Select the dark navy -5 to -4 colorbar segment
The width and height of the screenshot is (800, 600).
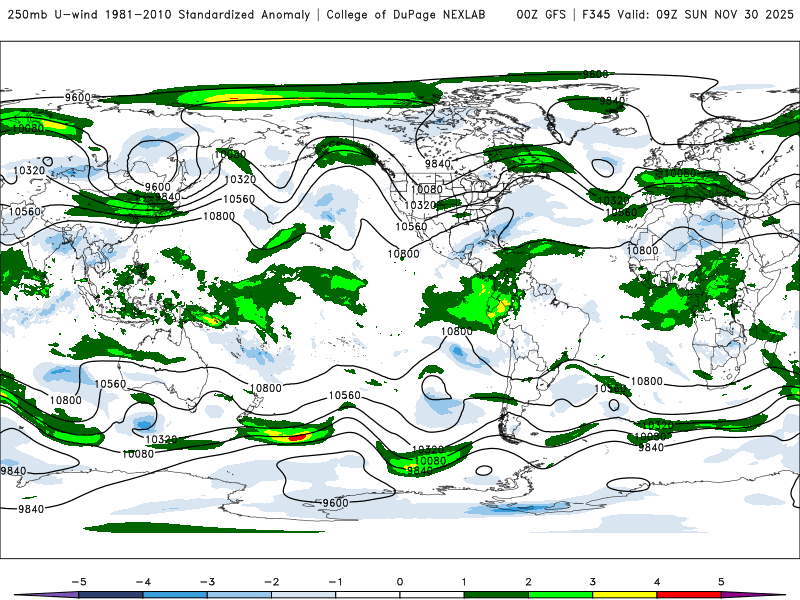click(x=111, y=595)
